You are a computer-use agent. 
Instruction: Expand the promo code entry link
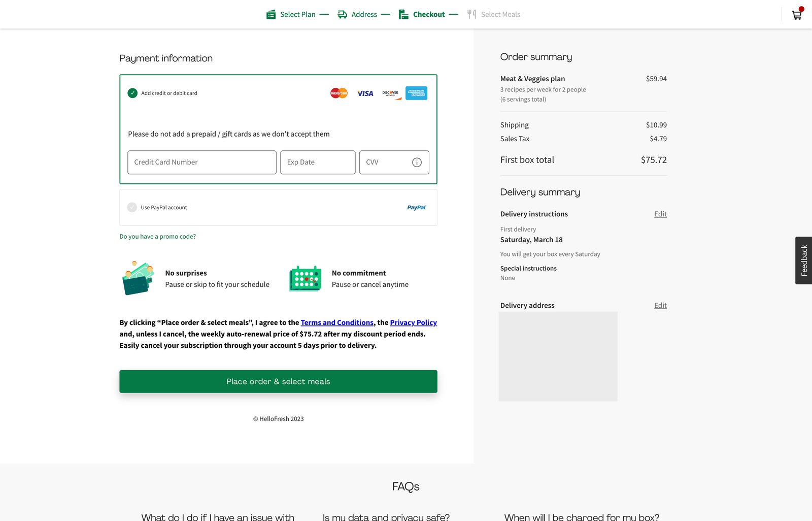157,237
